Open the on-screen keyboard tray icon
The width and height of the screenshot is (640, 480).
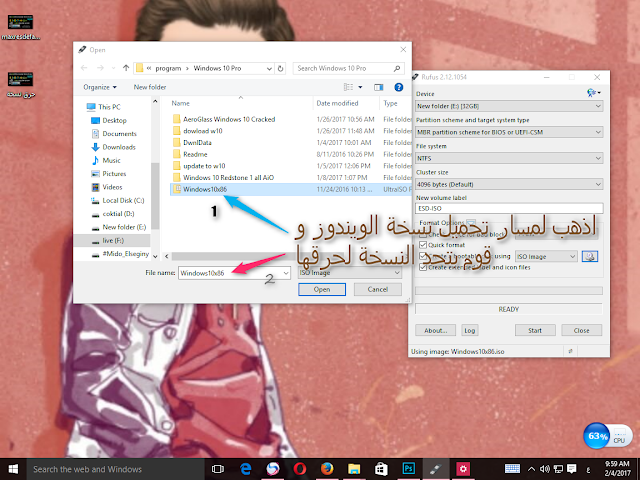coord(512,469)
